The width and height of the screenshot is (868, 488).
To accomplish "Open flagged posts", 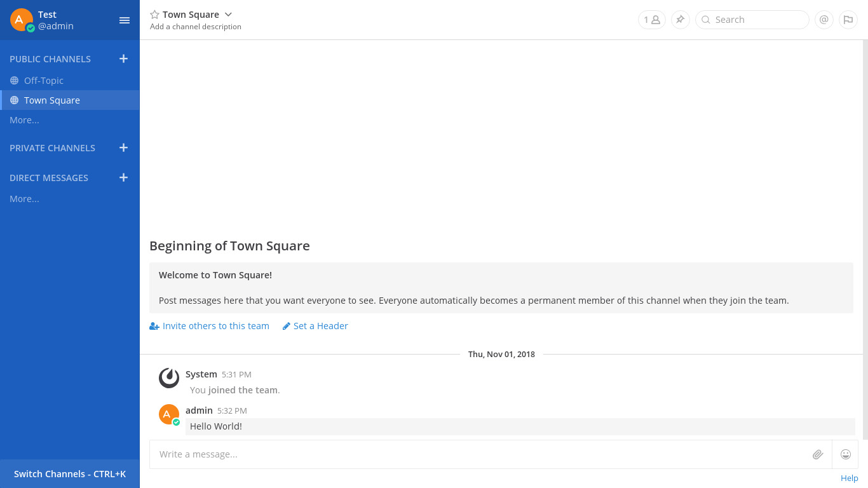I will click(848, 20).
